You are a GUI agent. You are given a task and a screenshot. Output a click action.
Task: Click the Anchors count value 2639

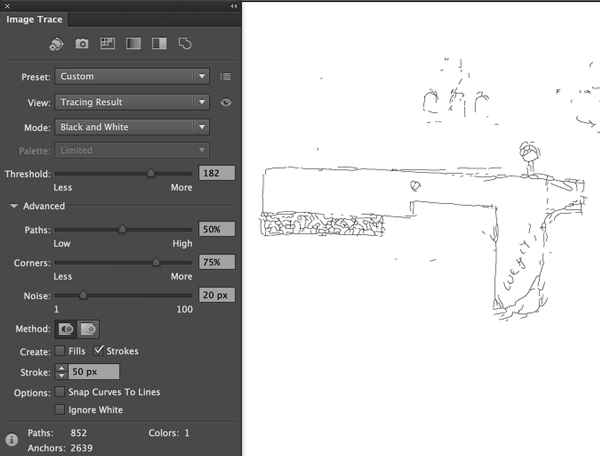tap(81, 448)
